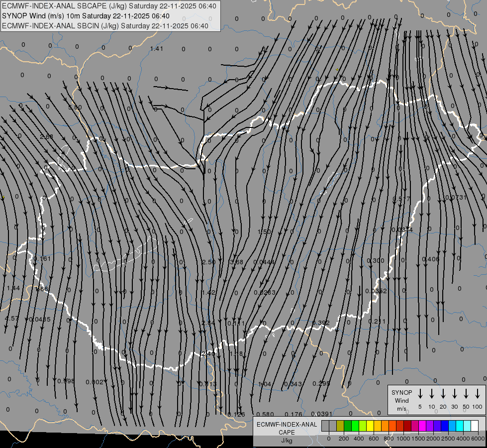Click the 0.0352 value on the map
Screen dimensions: 487x448
click(376, 291)
